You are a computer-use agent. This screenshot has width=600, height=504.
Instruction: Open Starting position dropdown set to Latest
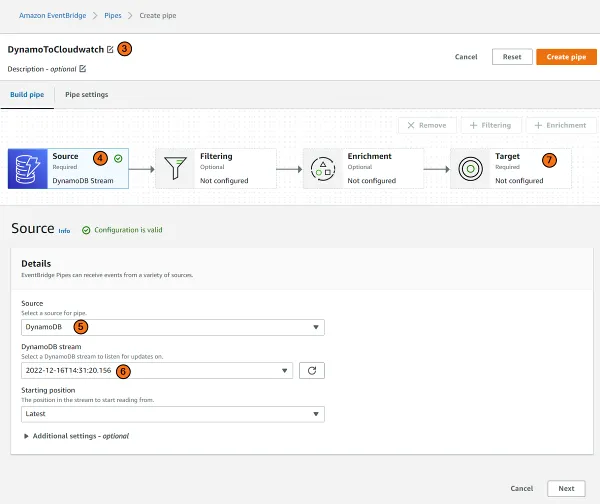[172, 414]
